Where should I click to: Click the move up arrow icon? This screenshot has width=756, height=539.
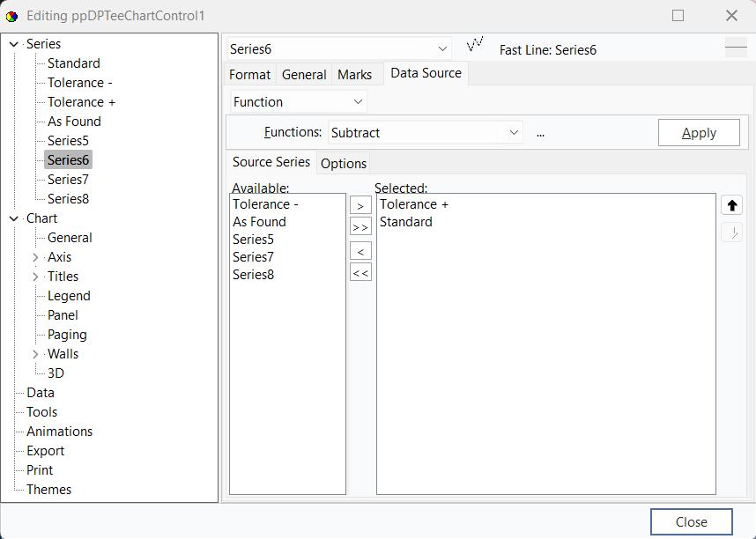tap(731, 205)
